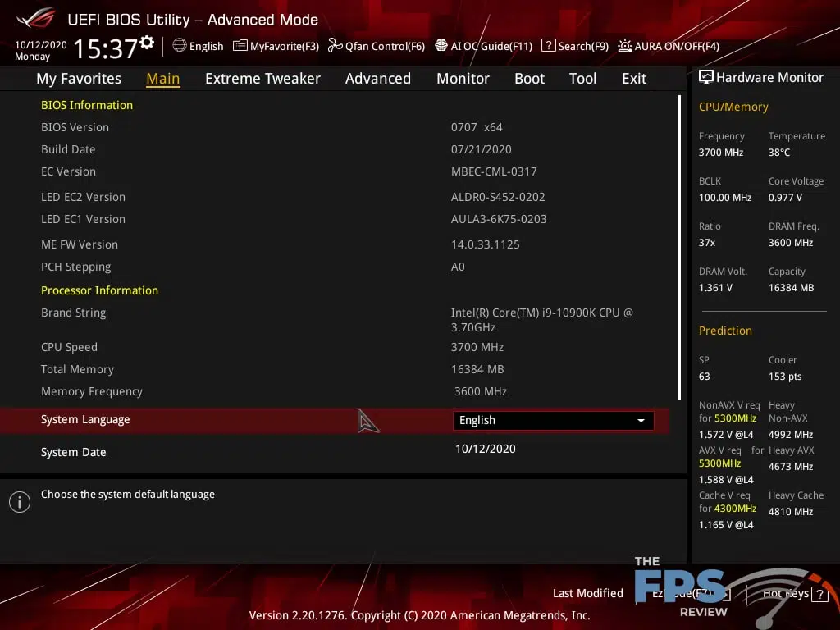Click the Heavy AVX 4673 MHz value
This screenshot has height=630, width=840.
[x=790, y=467]
